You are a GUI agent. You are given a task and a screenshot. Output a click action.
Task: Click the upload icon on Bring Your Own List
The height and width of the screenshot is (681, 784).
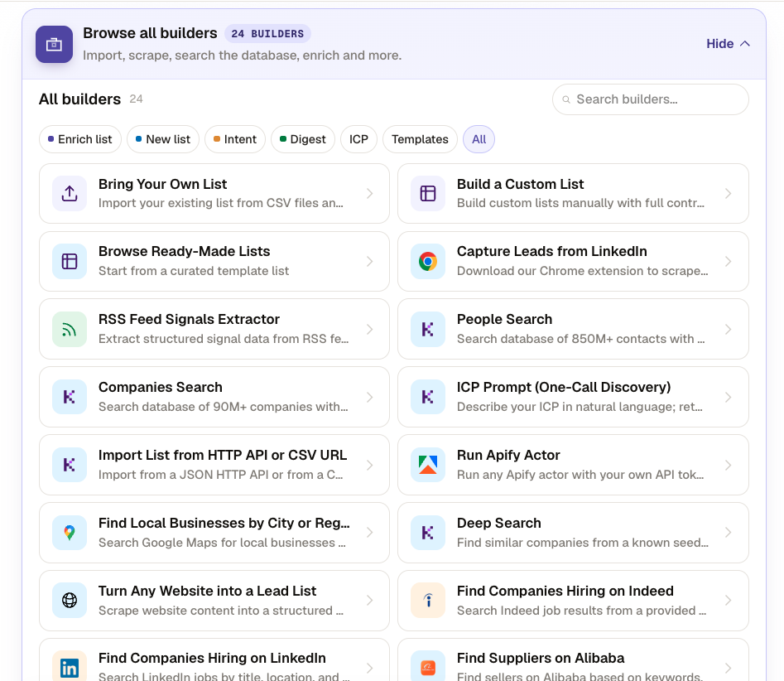(70, 193)
